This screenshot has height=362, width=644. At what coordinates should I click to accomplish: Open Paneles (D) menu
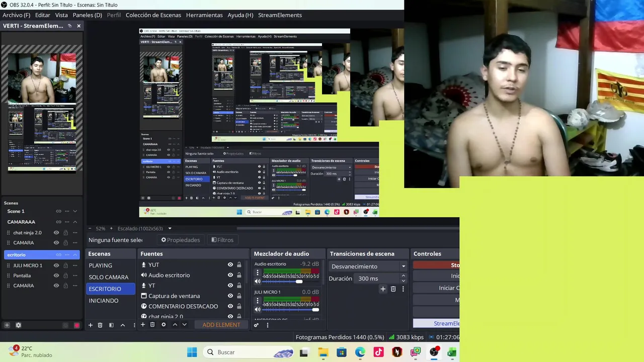(87, 15)
